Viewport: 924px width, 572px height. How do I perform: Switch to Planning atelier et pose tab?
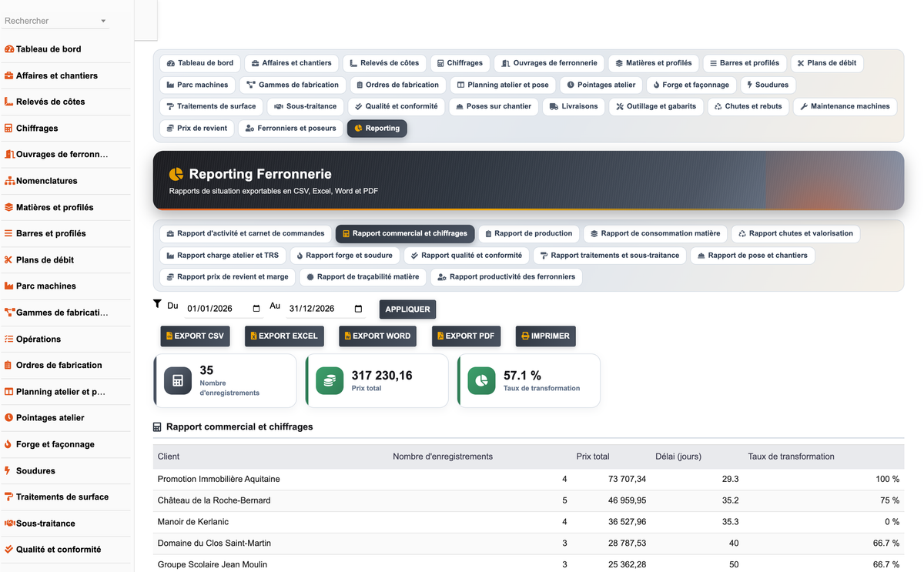coord(503,85)
